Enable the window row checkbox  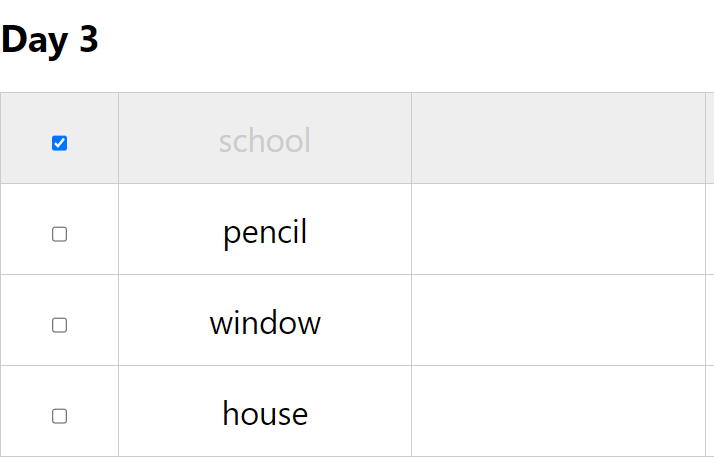(60, 325)
